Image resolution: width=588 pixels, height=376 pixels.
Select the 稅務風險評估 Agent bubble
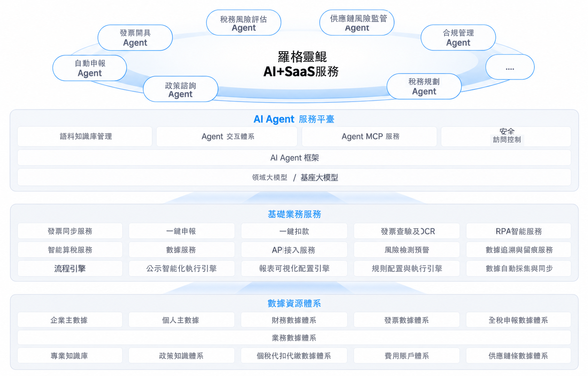coord(244,22)
